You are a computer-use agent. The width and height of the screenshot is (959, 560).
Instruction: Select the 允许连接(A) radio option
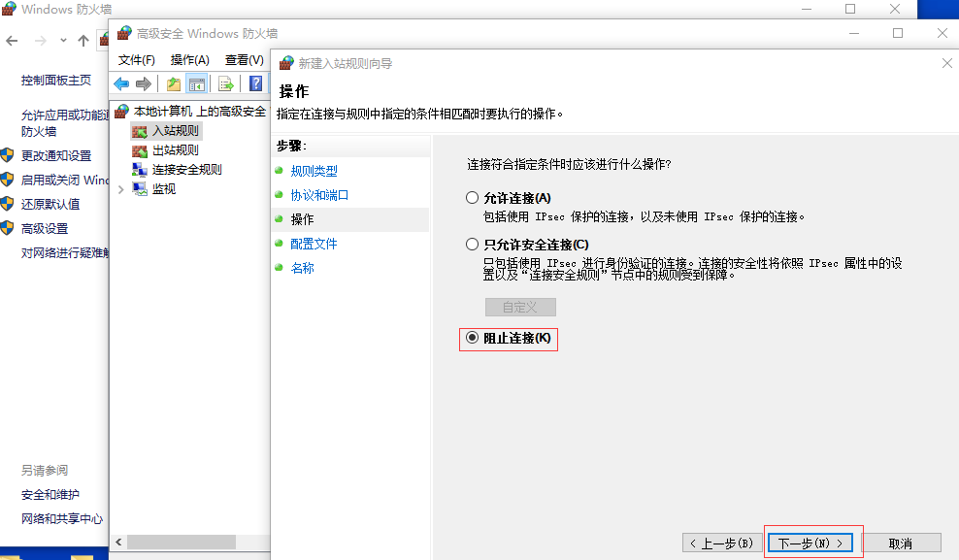pos(472,198)
